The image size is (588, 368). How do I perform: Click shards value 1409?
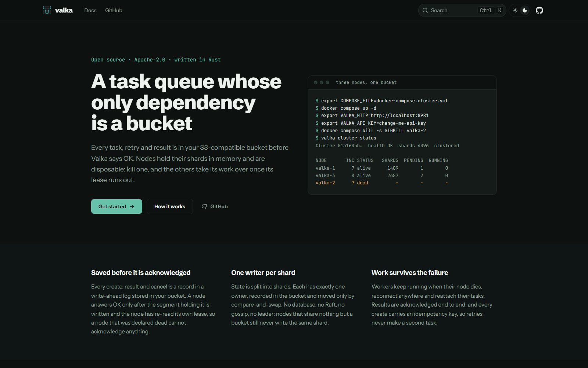tap(393, 168)
